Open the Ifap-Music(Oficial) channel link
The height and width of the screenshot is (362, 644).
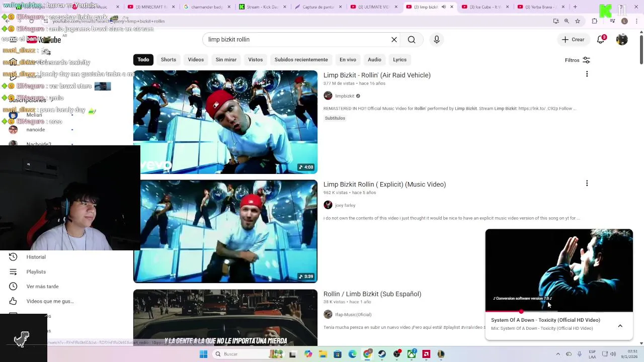pyautogui.click(x=353, y=315)
